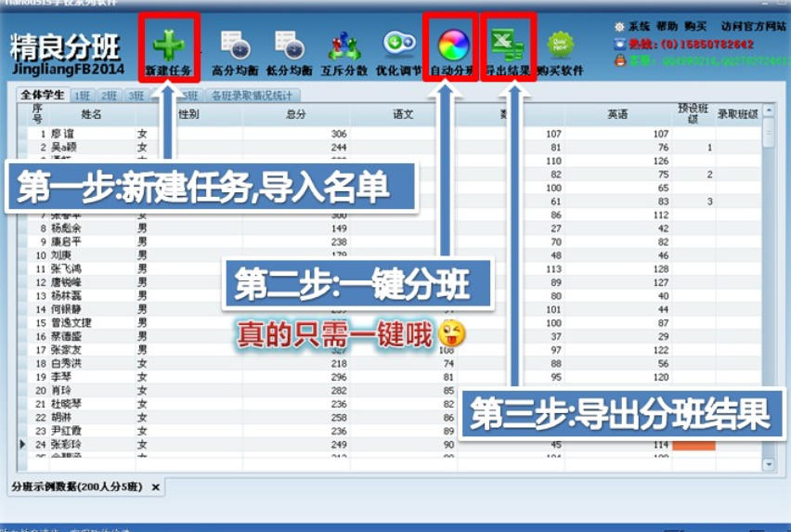Sort by the 序号 column header
The height and width of the screenshot is (532, 791).
(37, 114)
